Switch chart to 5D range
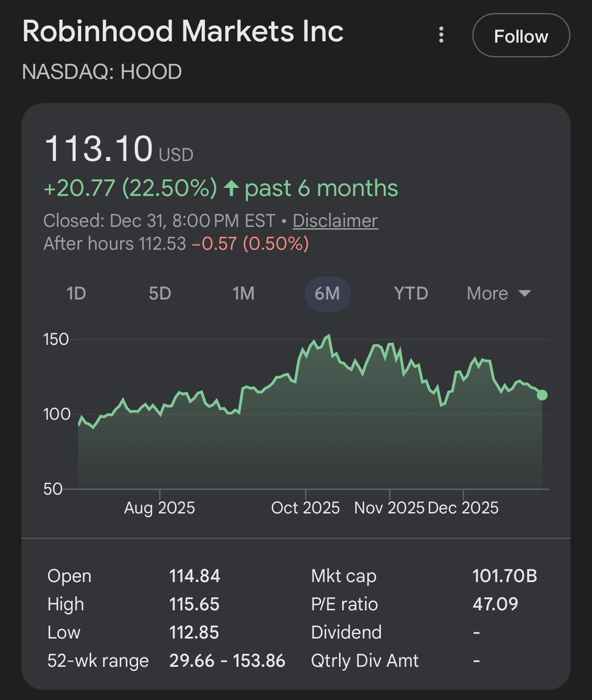This screenshot has width=592, height=700. [160, 293]
